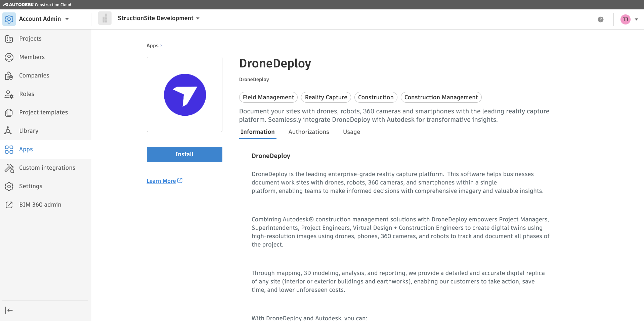Click the 'With DroneDeploy and Autodesk, you can:' text
This screenshot has width=644, height=321.
click(309, 318)
